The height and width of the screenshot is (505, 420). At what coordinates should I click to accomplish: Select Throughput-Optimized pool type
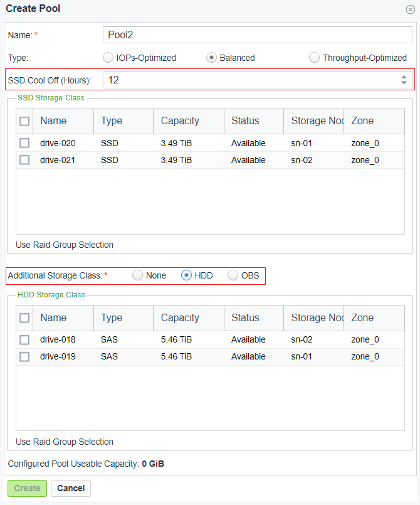[x=314, y=58]
